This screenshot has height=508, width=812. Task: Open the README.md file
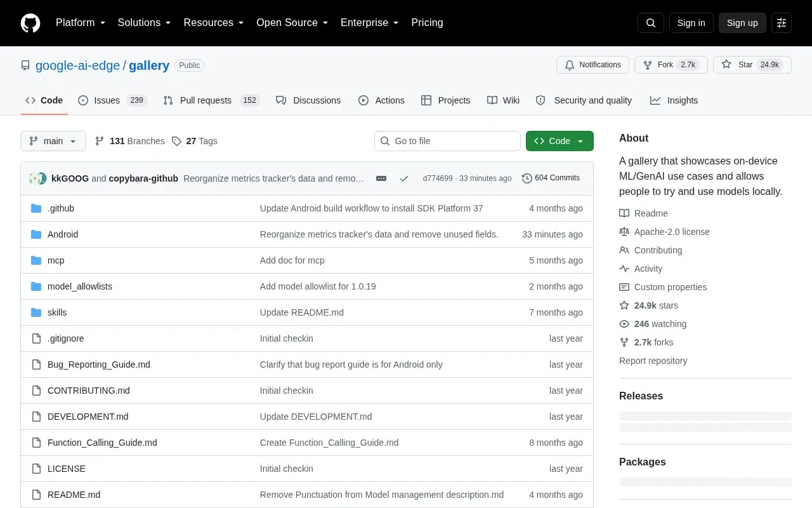(x=74, y=495)
